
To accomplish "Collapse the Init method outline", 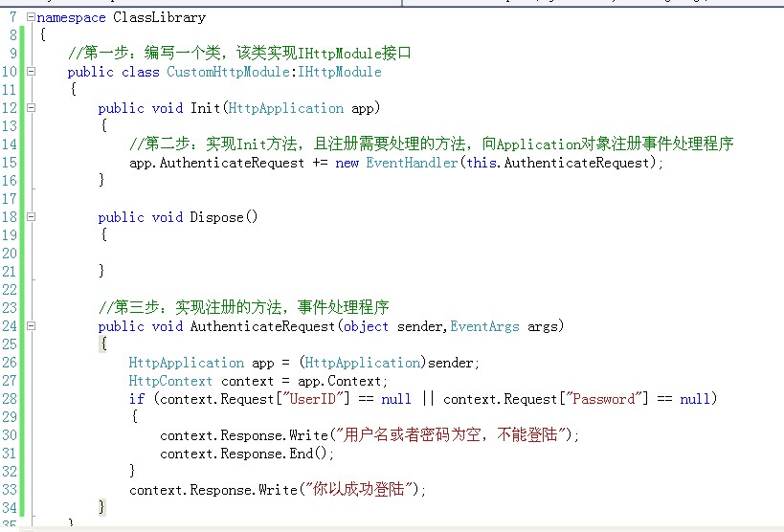I will (31, 107).
